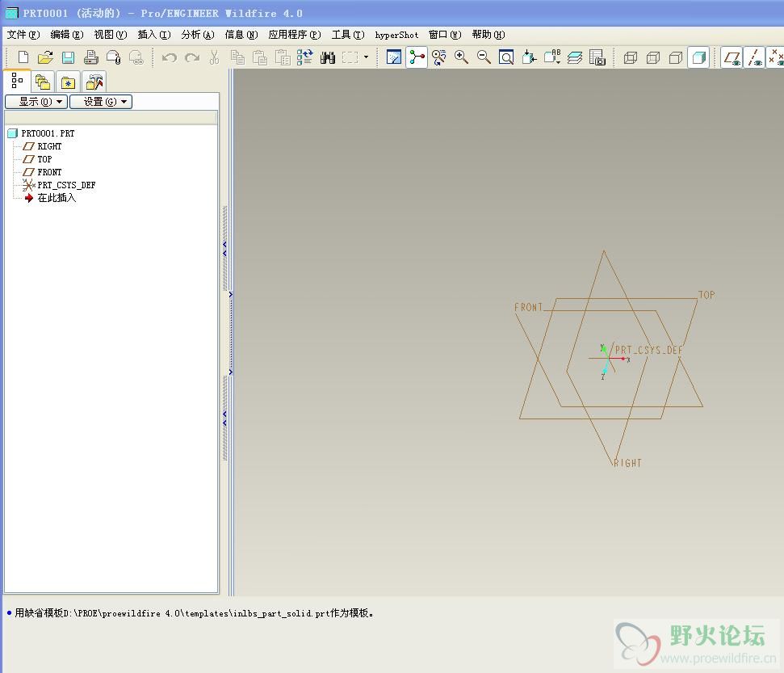Open the 应用程序(P) menu
This screenshot has height=673, width=784.
tap(295, 35)
